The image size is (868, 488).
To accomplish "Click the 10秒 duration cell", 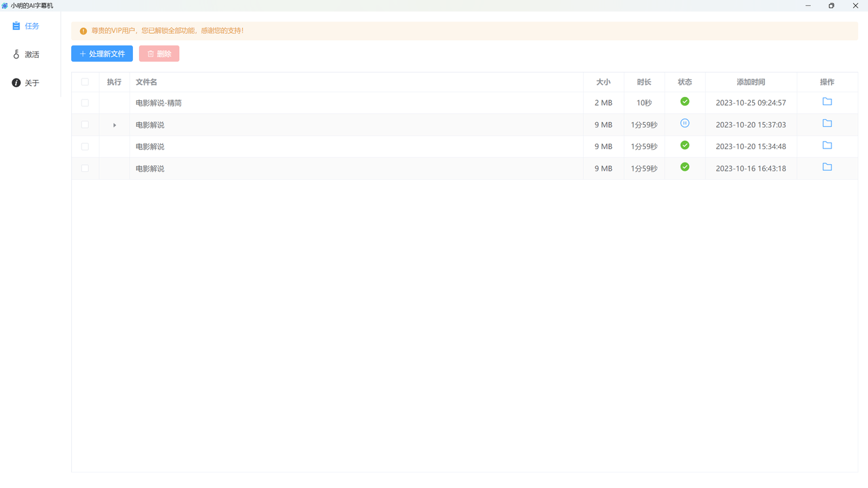I will coord(644,103).
